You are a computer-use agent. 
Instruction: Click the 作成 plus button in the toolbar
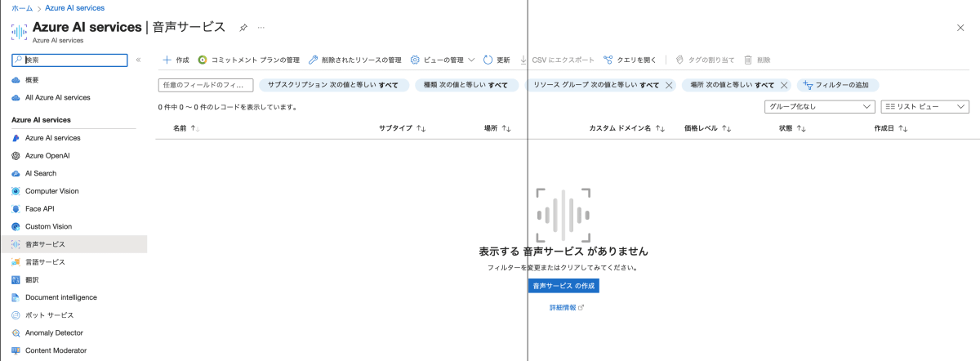175,60
